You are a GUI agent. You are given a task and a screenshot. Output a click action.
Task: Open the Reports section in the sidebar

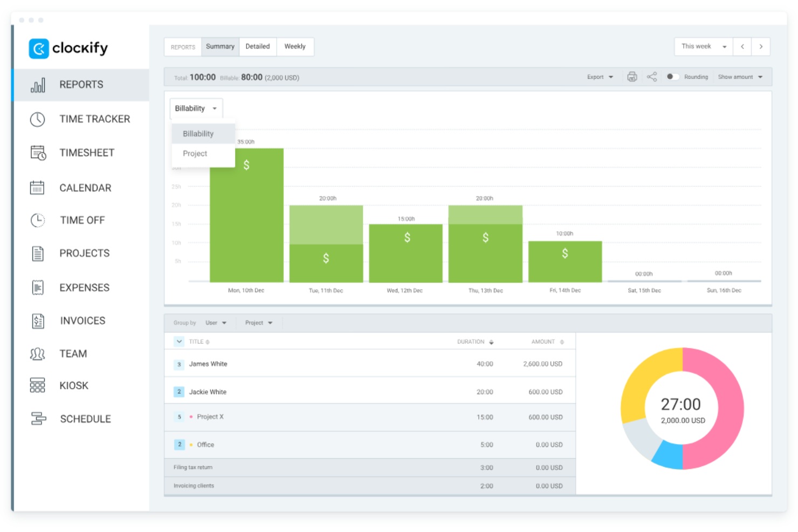click(x=81, y=84)
